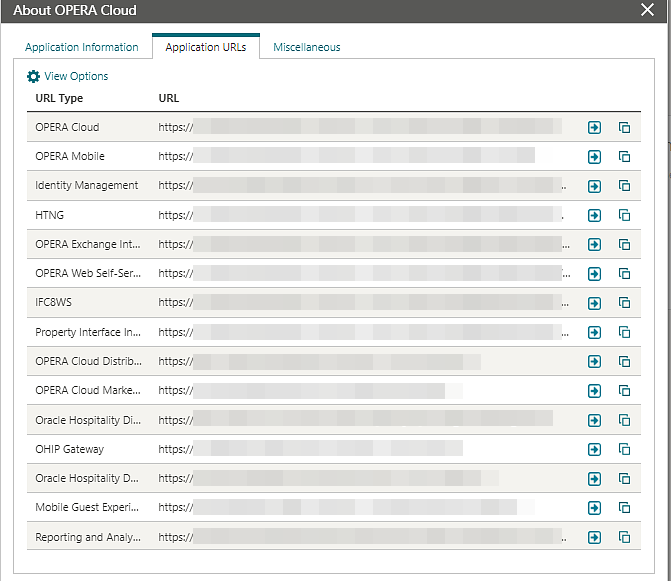The width and height of the screenshot is (671, 581).
Task: Click the URL Type column header
Action: (x=59, y=98)
